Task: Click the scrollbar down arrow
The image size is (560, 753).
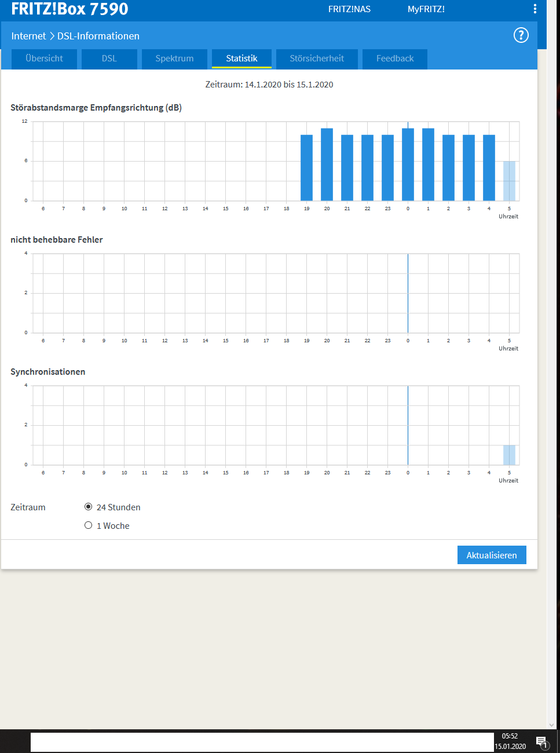Action: point(551,725)
